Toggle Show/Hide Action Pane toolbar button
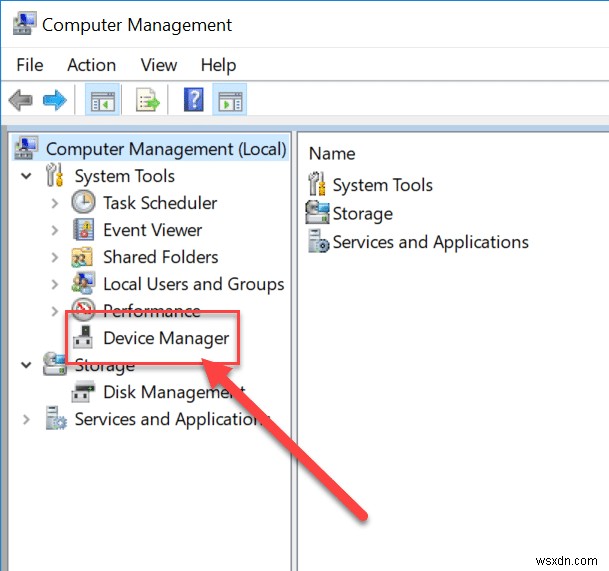 (x=230, y=100)
